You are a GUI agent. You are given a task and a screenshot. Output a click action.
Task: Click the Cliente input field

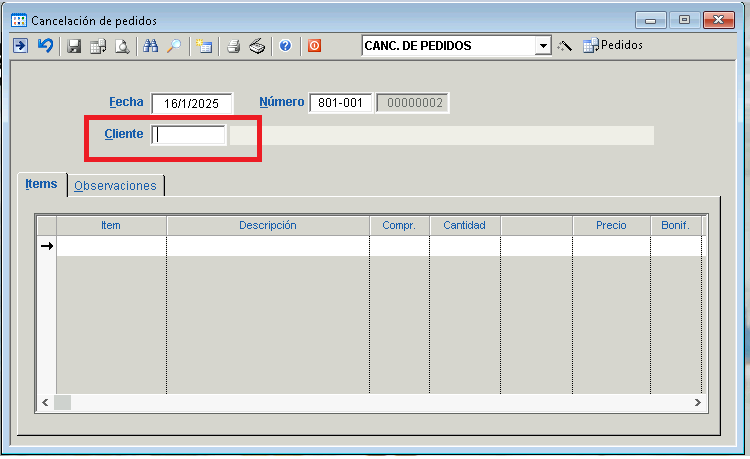tap(189, 135)
